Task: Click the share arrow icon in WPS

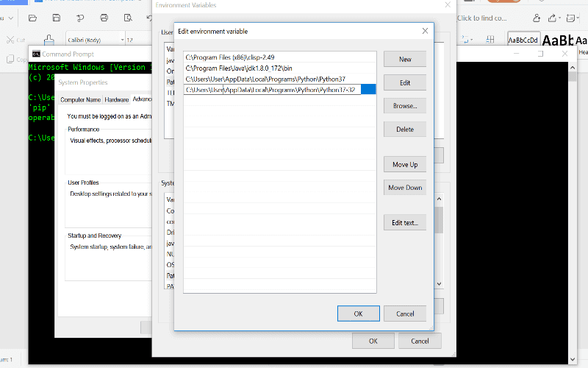Action: (x=552, y=18)
